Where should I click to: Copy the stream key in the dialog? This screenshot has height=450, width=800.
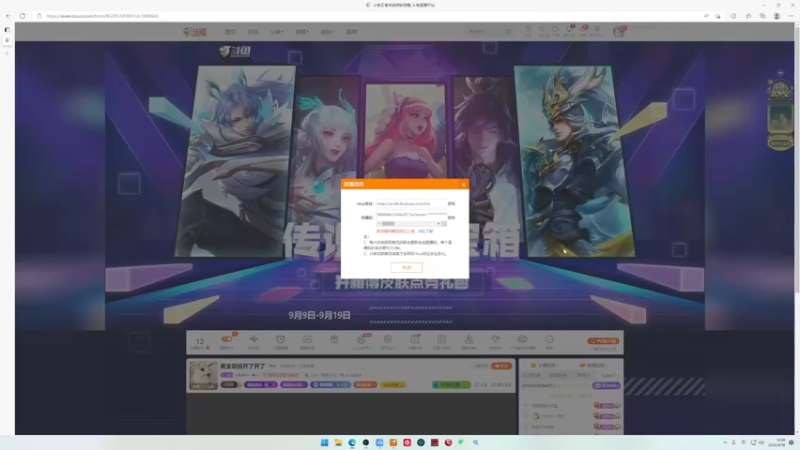coord(452,217)
